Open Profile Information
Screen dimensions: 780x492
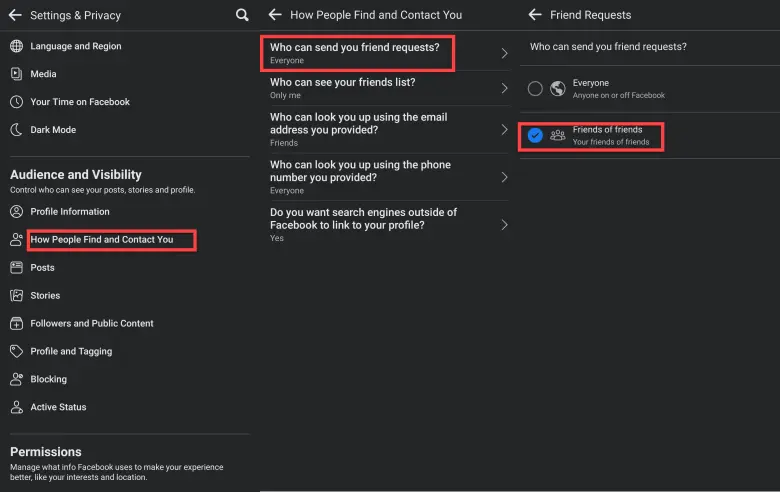coord(70,211)
